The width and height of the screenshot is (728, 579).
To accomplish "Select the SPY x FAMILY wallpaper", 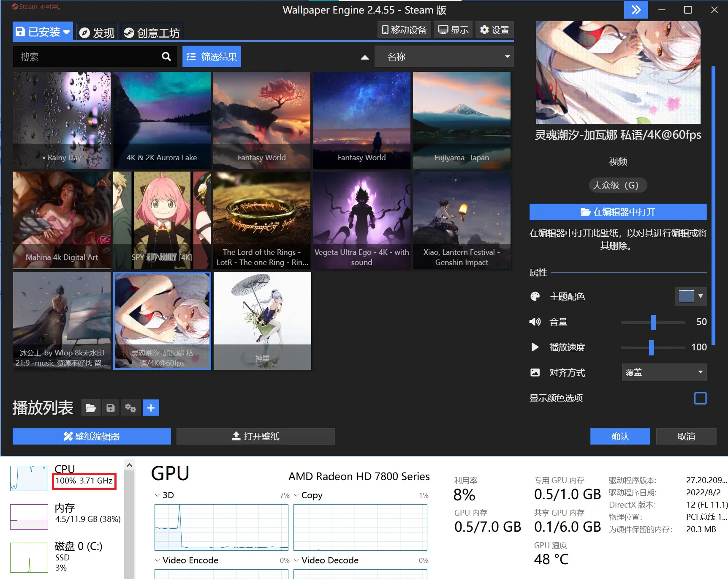I will (162, 220).
